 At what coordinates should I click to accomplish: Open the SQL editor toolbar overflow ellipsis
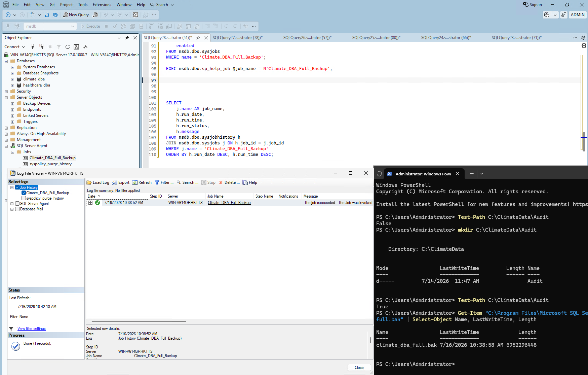254,26
